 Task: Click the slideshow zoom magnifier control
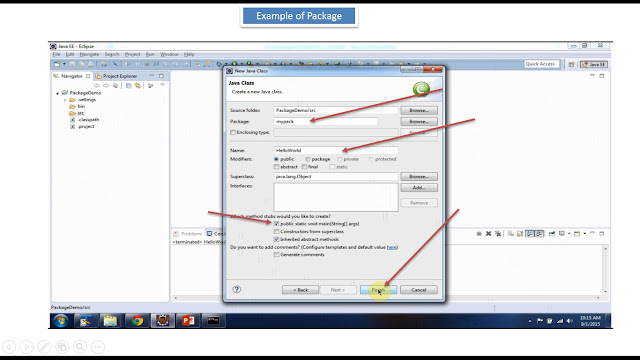tap(80, 347)
